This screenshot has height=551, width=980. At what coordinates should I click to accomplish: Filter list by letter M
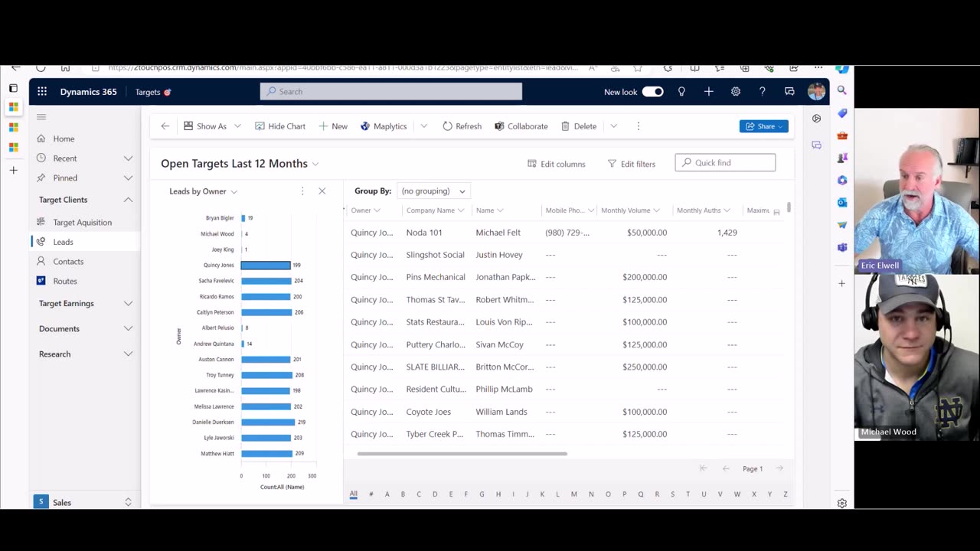pos(574,494)
